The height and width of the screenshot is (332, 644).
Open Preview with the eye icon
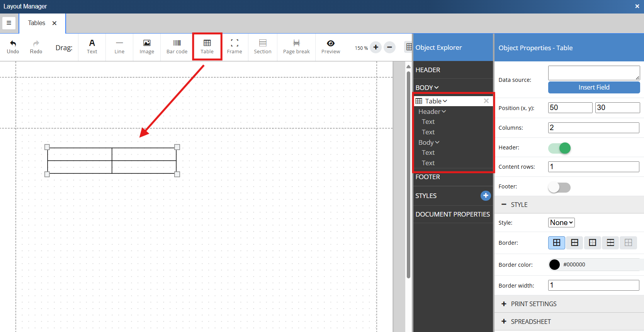331,43
